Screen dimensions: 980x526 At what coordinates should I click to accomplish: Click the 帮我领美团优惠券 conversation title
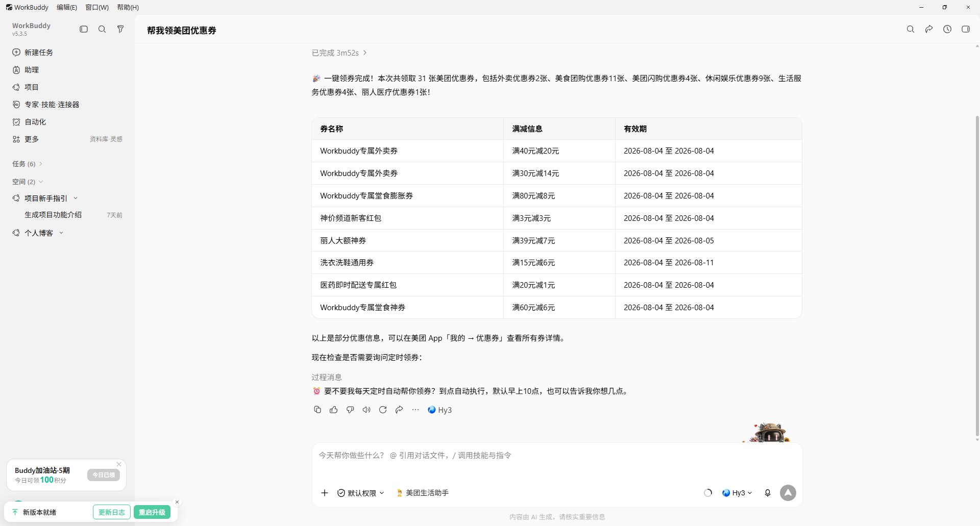(182, 31)
